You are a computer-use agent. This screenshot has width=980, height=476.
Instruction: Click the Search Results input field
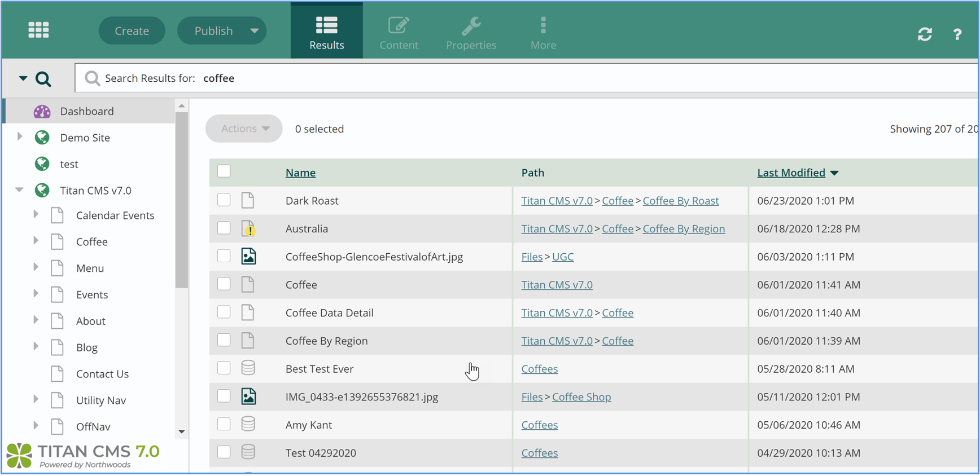526,78
